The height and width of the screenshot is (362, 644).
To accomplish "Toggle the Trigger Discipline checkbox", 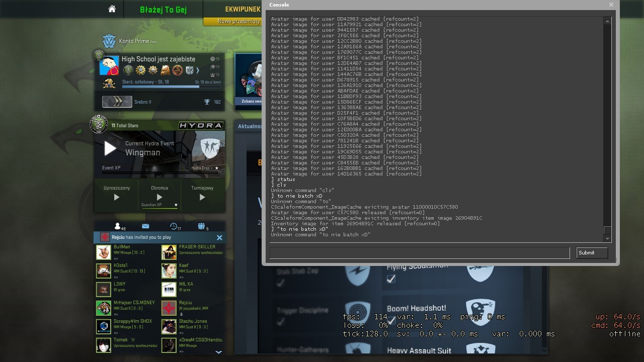I will point(281,322).
